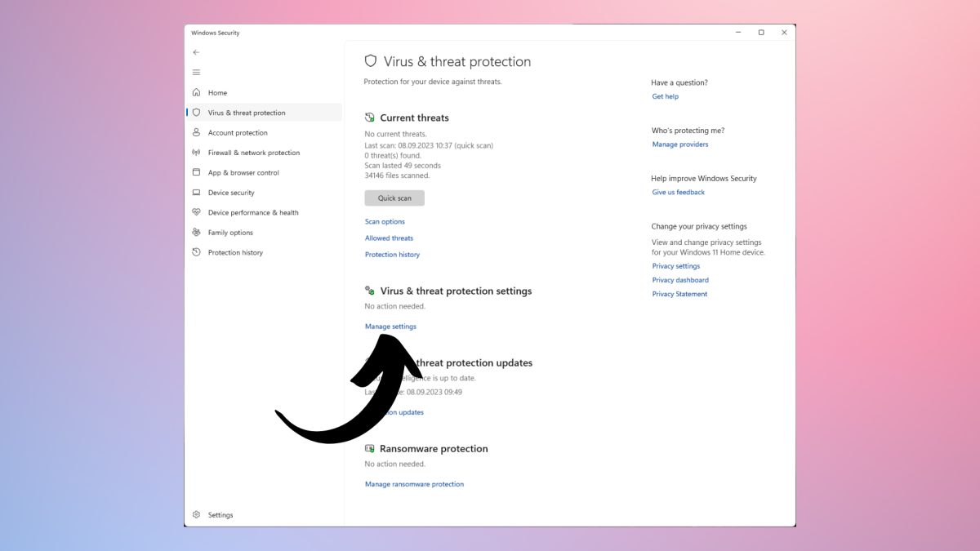Click the shield icon beside Virus & threat protection
This screenshot has height=551, width=980.
click(x=196, y=113)
